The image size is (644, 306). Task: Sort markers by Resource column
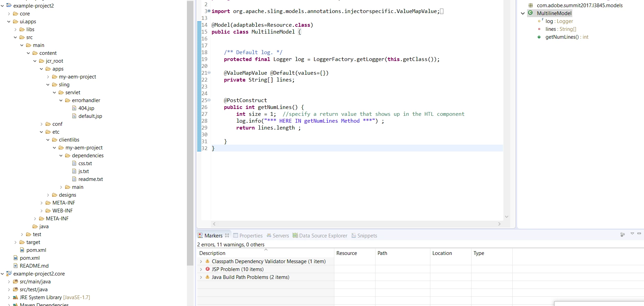click(355, 253)
